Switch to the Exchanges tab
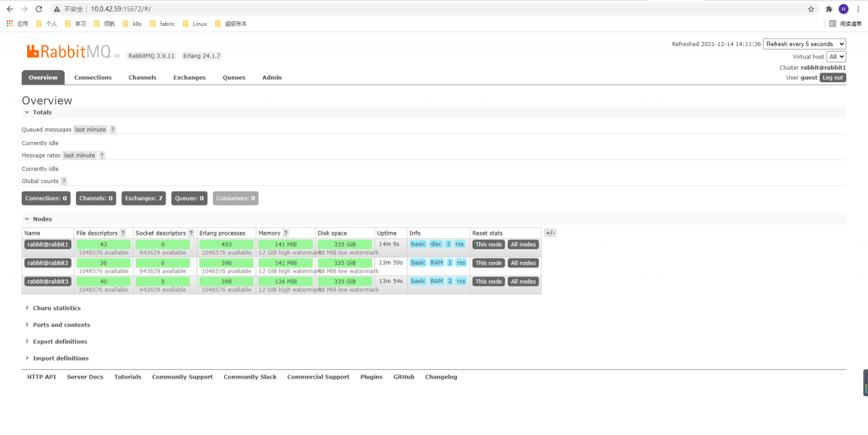Image resolution: width=868 pixels, height=435 pixels. 189,77
